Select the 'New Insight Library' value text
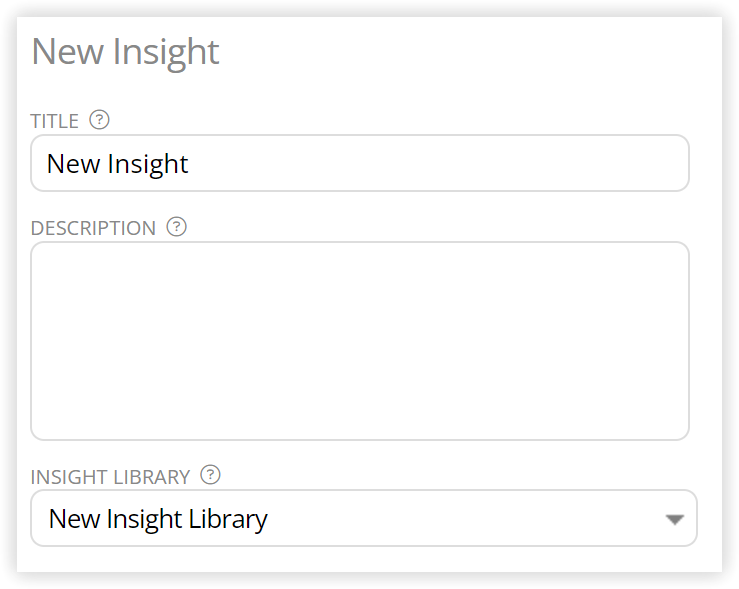The height and width of the screenshot is (589, 739). [158, 519]
